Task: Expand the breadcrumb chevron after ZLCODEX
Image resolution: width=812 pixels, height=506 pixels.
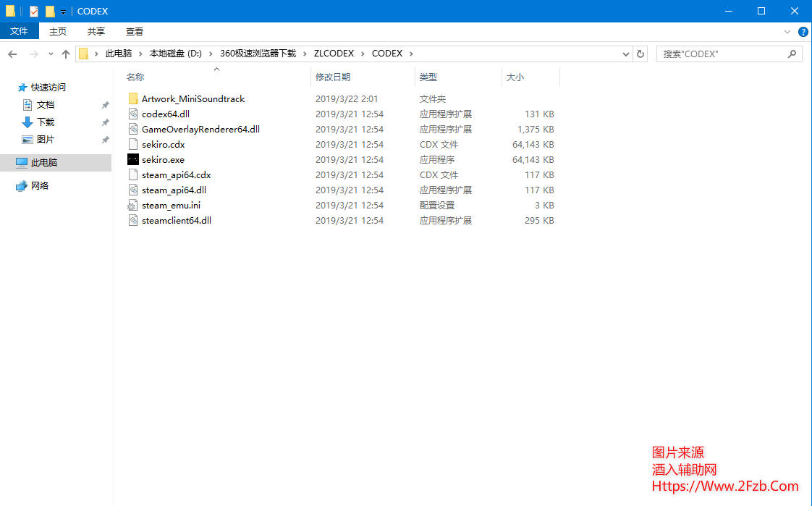Action: click(362, 54)
